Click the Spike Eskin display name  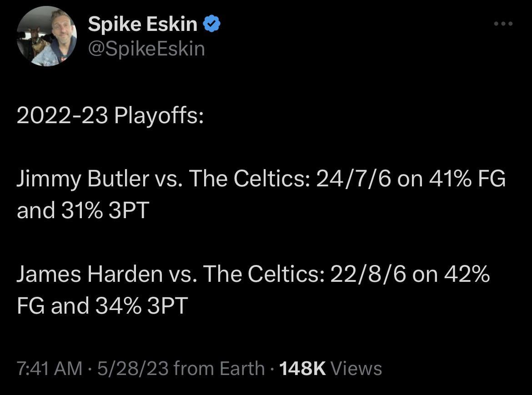[x=142, y=24]
